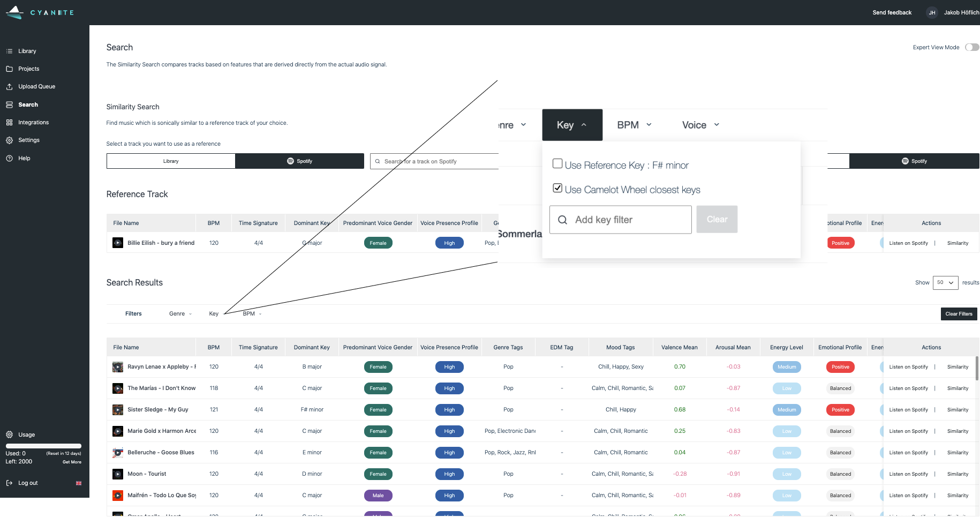The width and height of the screenshot is (980, 517).
Task: Open Settings gear icon in sidebar
Action: [x=9, y=140]
